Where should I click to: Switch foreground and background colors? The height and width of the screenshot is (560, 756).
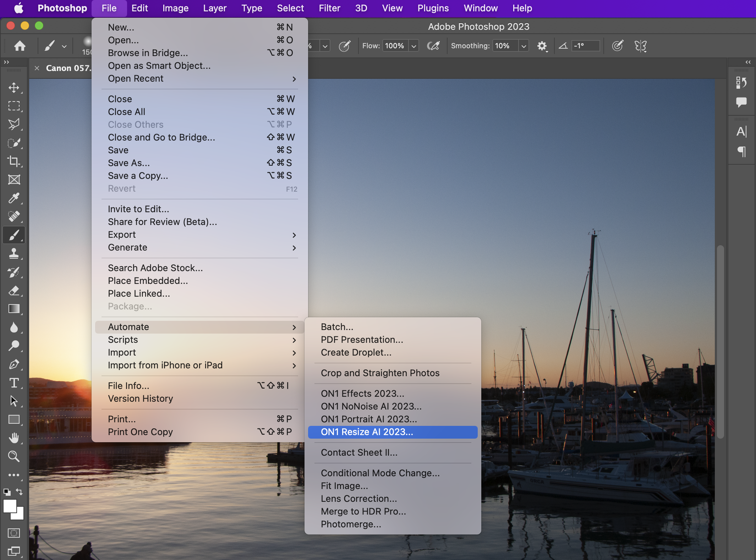(20, 492)
